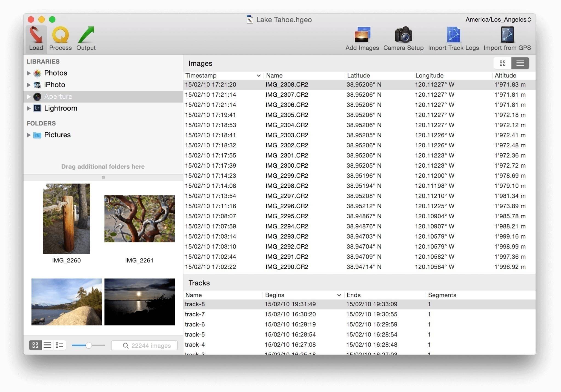Adjust the thumbnail size slider

click(x=88, y=345)
